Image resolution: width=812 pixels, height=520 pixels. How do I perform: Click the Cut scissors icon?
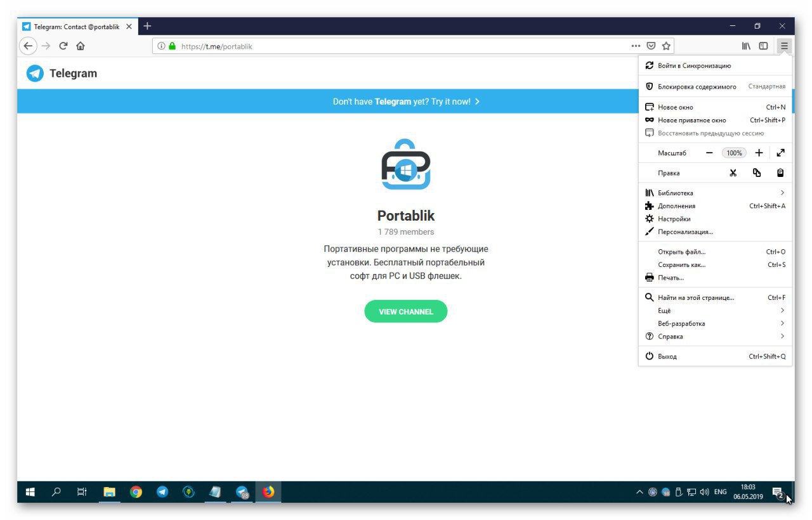click(733, 172)
